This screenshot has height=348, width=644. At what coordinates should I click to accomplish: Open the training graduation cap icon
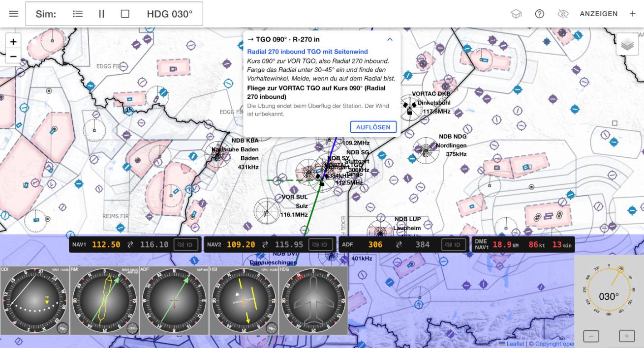[x=516, y=14]
